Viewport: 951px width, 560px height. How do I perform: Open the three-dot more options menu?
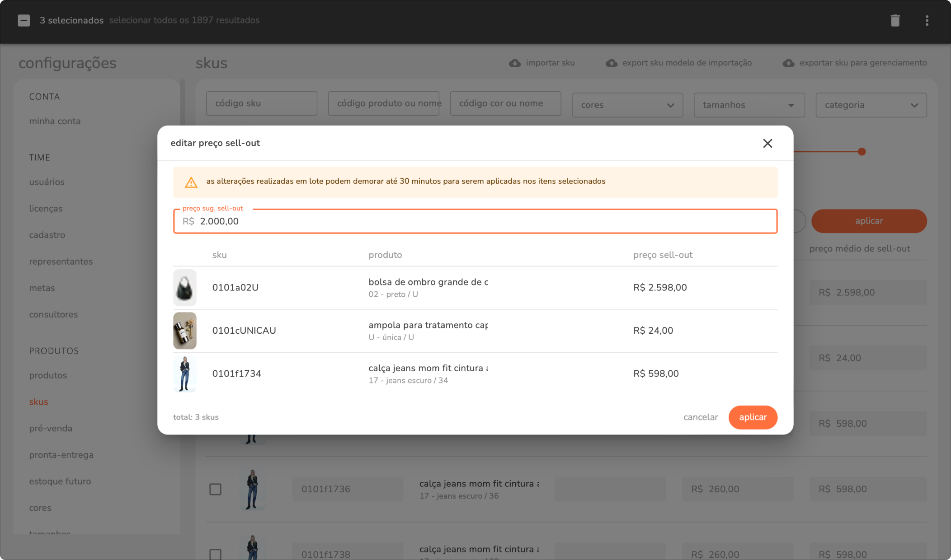(927, 20)
